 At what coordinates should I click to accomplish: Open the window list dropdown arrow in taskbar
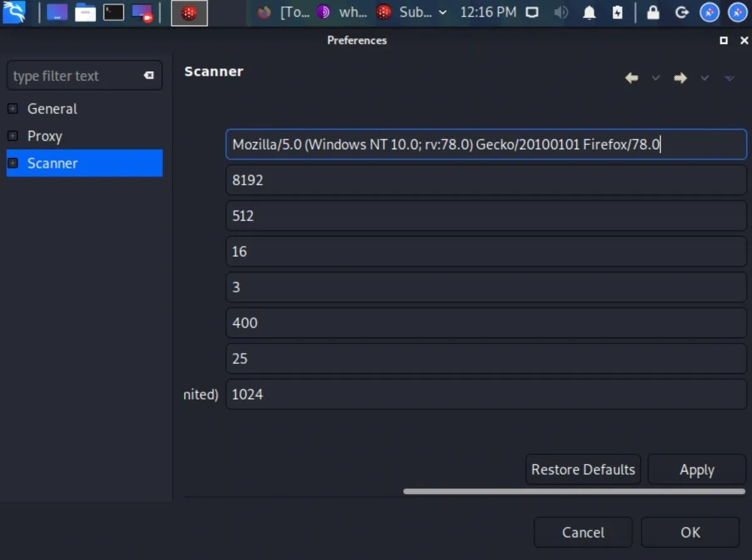pos(443,13)
